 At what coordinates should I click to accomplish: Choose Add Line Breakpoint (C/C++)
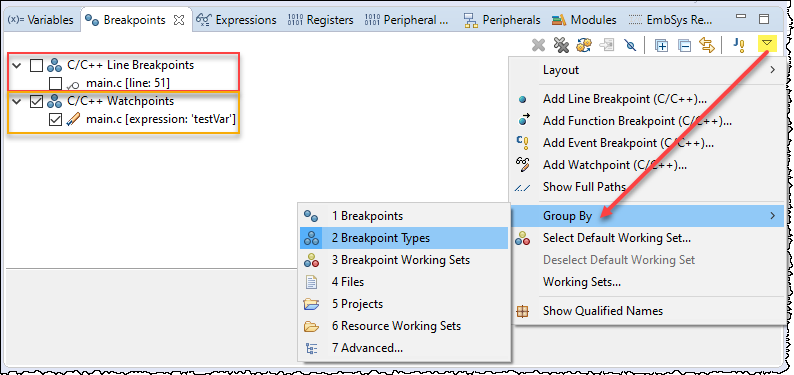tap(646, 99)
